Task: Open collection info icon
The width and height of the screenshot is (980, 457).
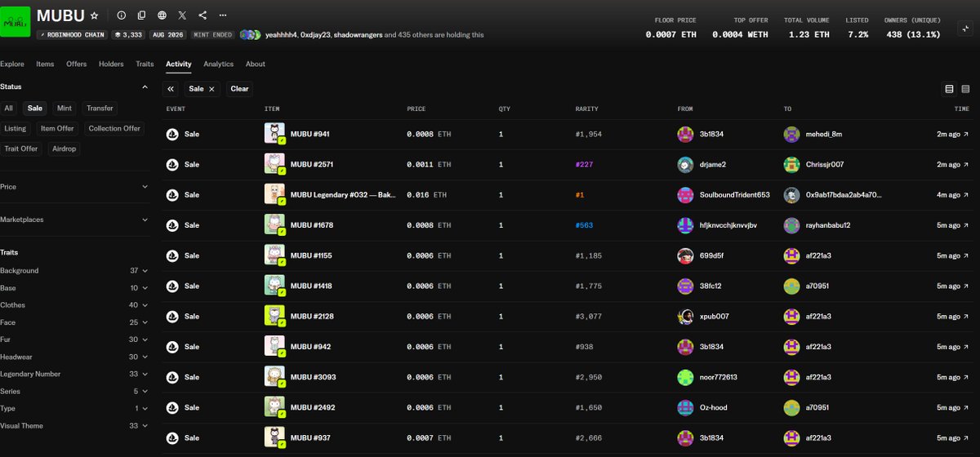Action: 122,16
